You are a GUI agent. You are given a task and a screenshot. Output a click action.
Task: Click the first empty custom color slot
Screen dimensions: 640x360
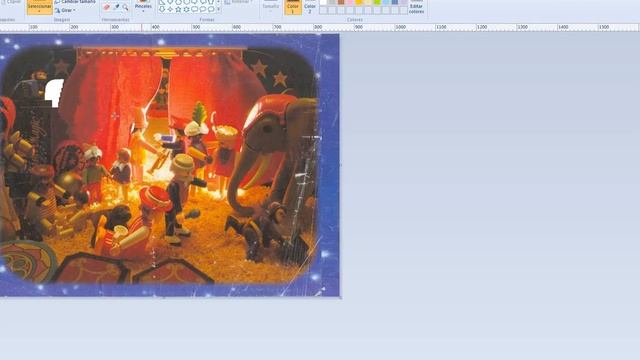tap(323, 10)
